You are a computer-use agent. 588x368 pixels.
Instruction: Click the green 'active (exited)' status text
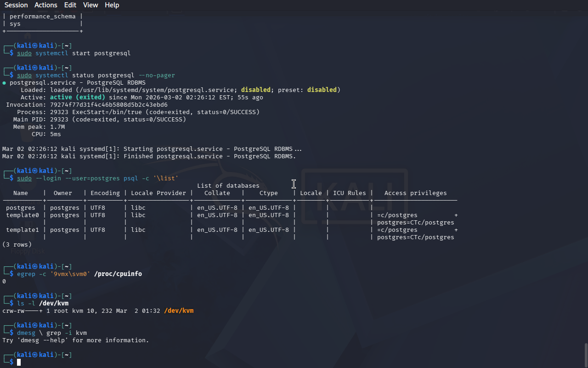click(78, 98)
